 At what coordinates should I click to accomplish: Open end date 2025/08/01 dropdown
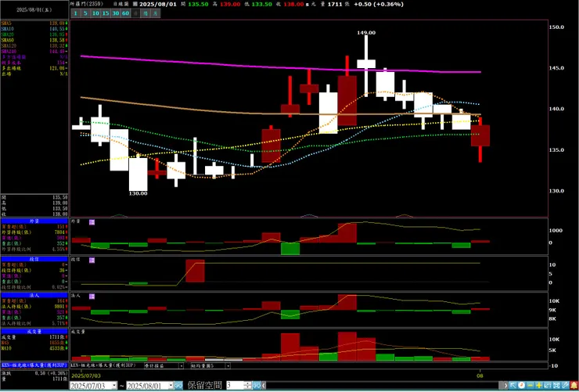click(171, 386)
